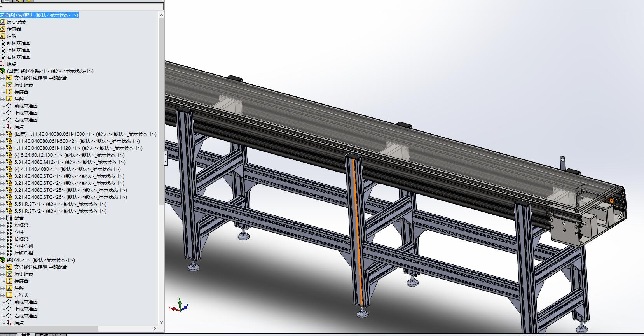
Task: Click the 配合 mates paperclip icon
Action: pyautogui.click(x=9, y=218)
